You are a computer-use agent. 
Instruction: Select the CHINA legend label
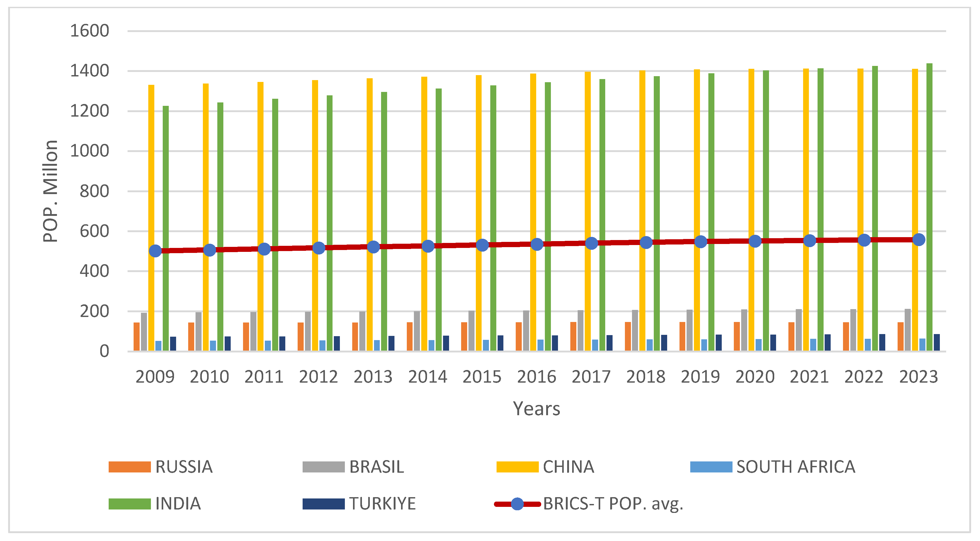click(568, 467)
